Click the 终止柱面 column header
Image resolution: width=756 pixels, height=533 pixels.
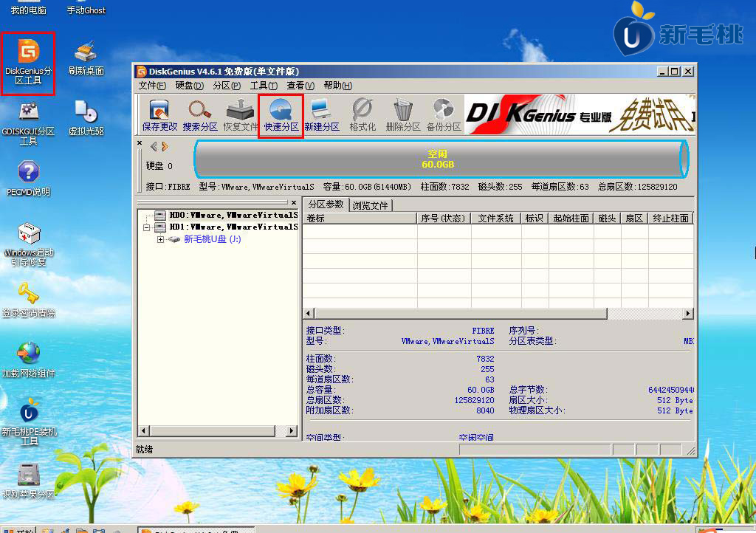click(670, 219)
